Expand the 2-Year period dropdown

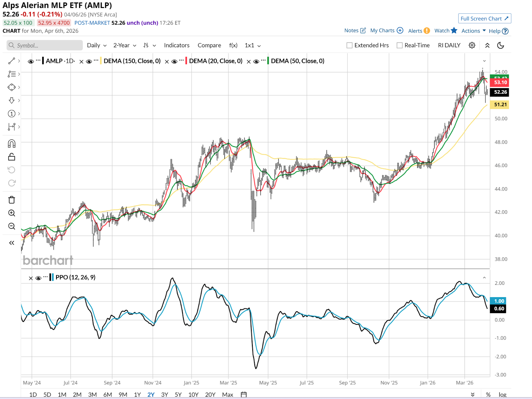[x=125, y=45]
